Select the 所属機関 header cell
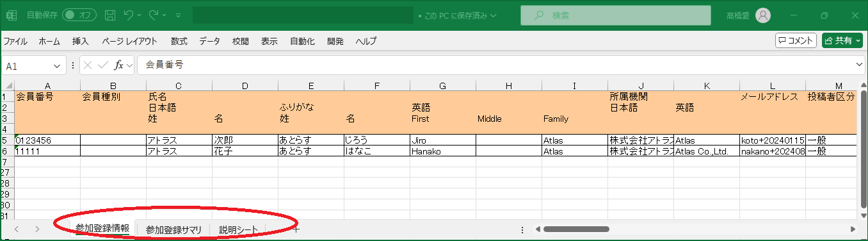868x241 pixels. (641, 97)
